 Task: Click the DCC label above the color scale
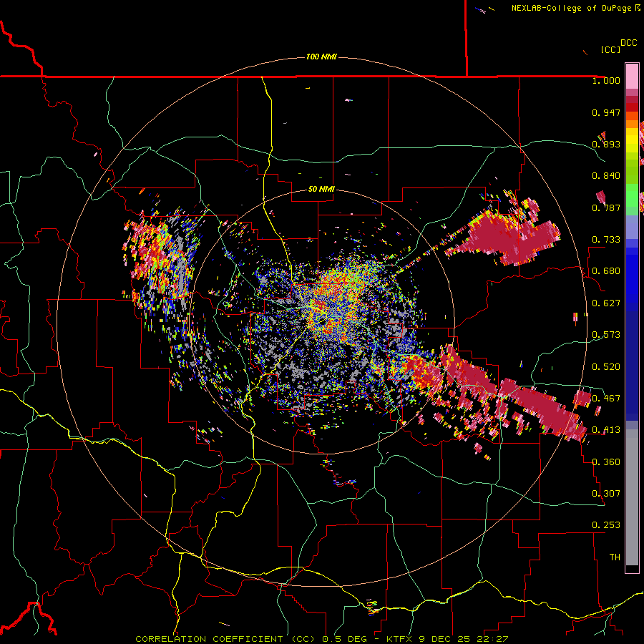pos(628,43)
